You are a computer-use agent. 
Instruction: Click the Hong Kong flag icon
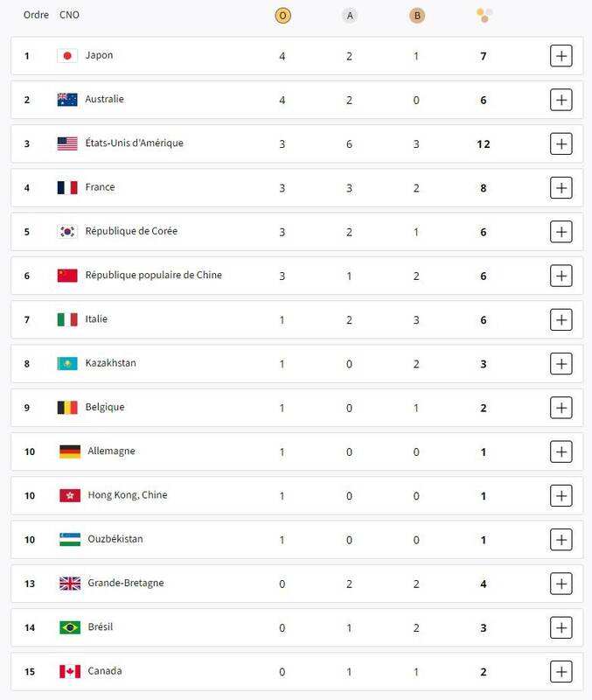(x=70, y=495)
